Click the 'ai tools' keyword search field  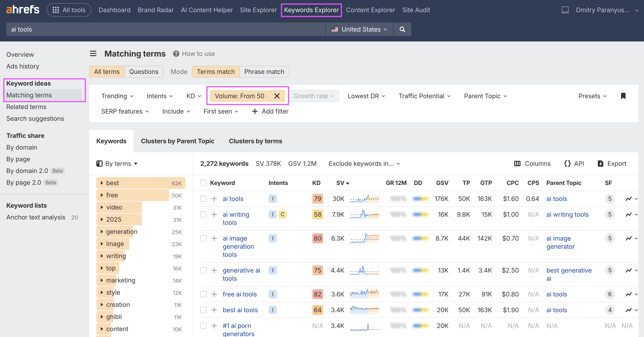point(166,29)
